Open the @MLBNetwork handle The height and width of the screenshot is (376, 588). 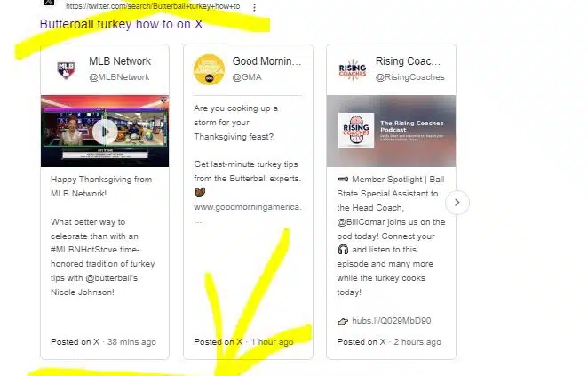119,77
